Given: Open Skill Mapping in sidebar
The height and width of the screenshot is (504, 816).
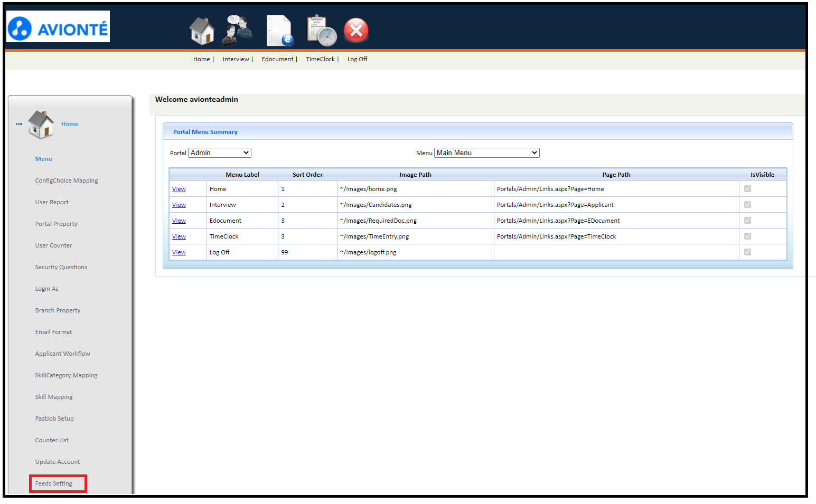Looking at the screenshot, I should [54, 397].
